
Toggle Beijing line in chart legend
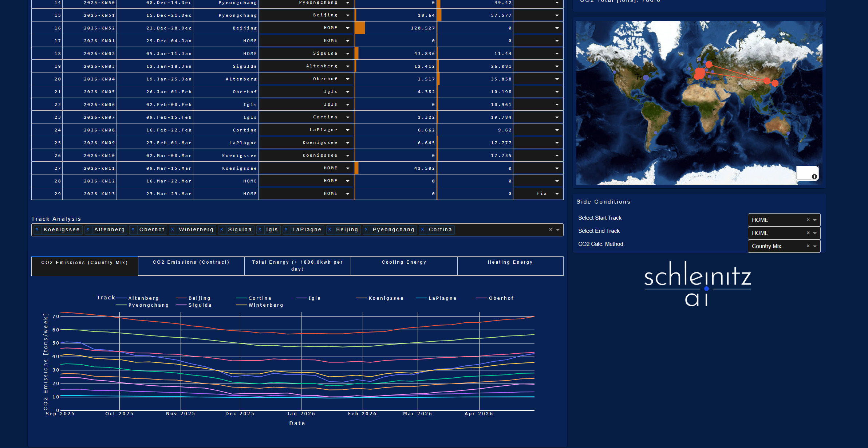point(199,298)
